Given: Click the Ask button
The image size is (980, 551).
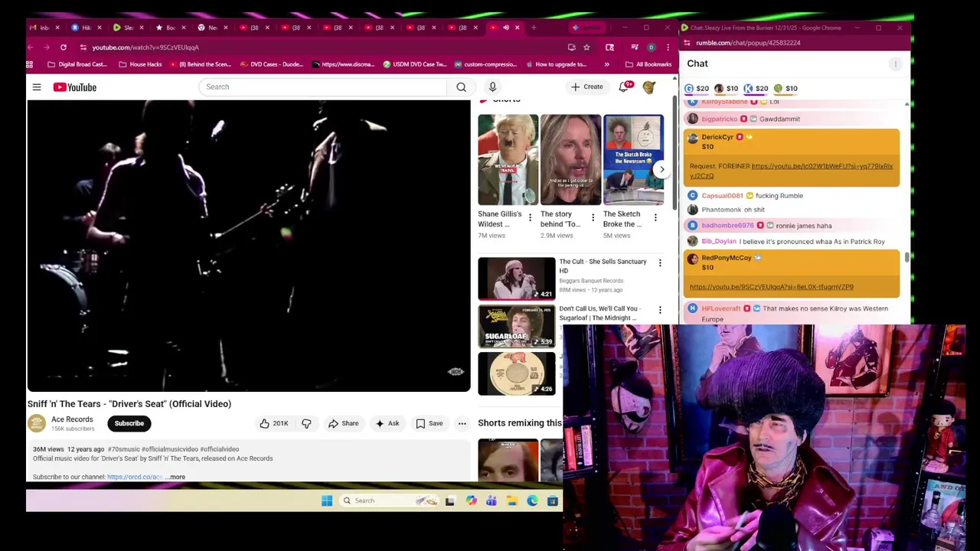Looking at the screenshot, I should click(387, 423).
